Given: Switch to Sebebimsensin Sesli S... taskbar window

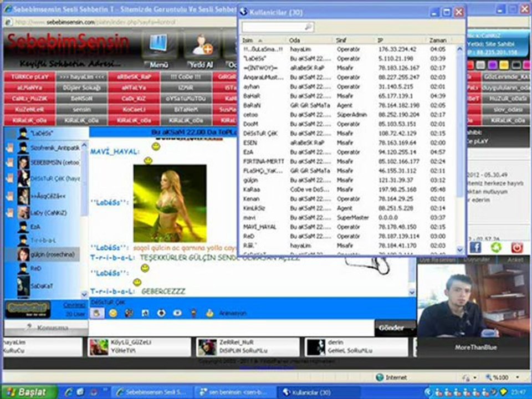Looking at the screenshot, I should point(152,392).
